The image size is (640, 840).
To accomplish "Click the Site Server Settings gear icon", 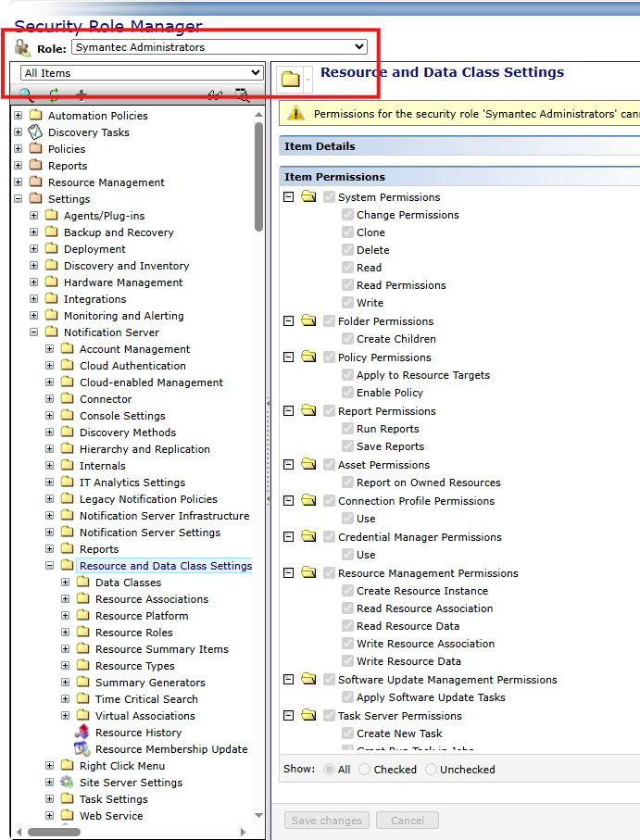I will 67,782.
